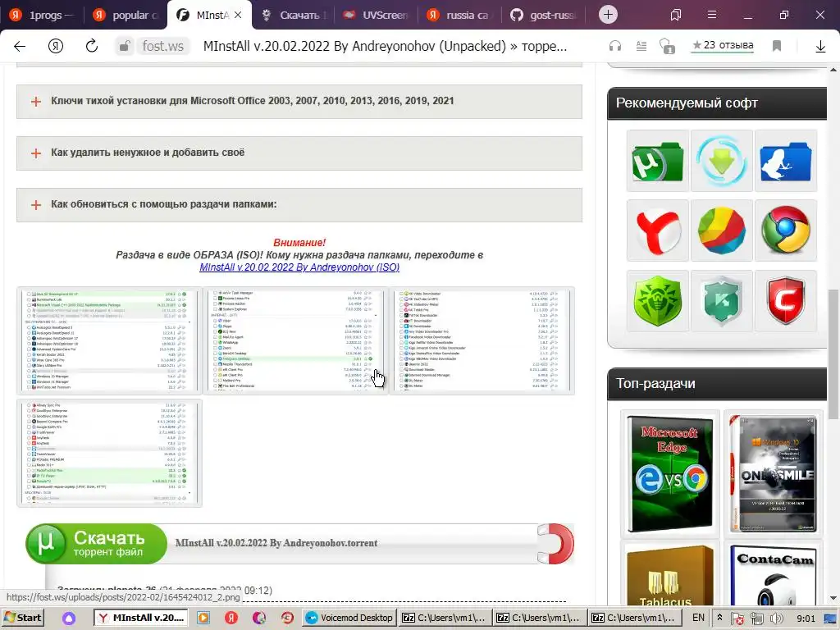This screenshot has height=630, width=840.
Task: Open Microsoft Edge vs Chrome top torrent cover
Action: [670, 474]
